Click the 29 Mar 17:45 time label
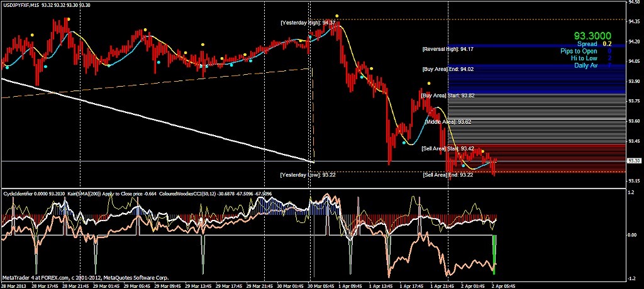 (x=228, y=286)
